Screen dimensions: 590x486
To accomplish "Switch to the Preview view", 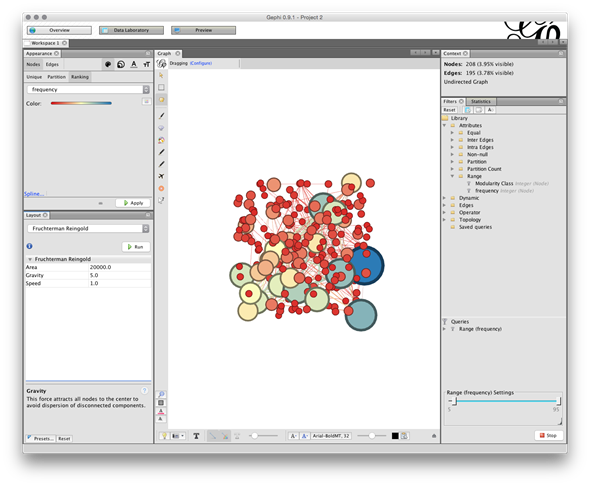I will pyautogui.click(x=204, y=30).
